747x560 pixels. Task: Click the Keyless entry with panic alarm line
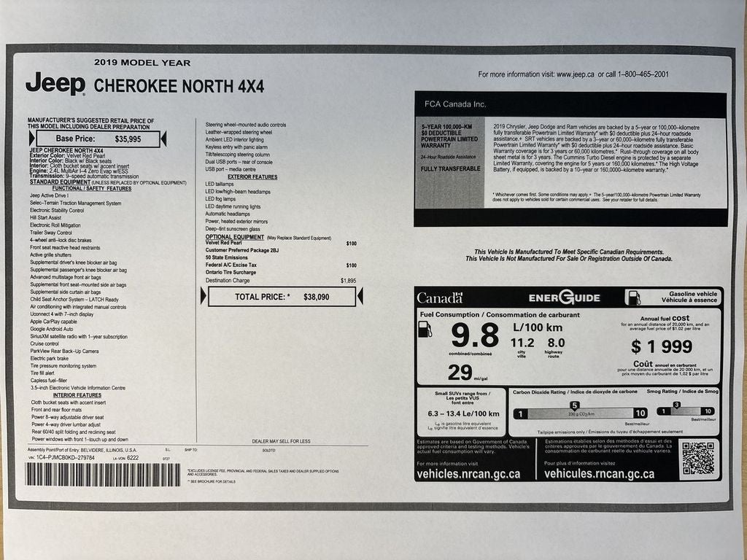pyautogui.click(x=236, y=147)
